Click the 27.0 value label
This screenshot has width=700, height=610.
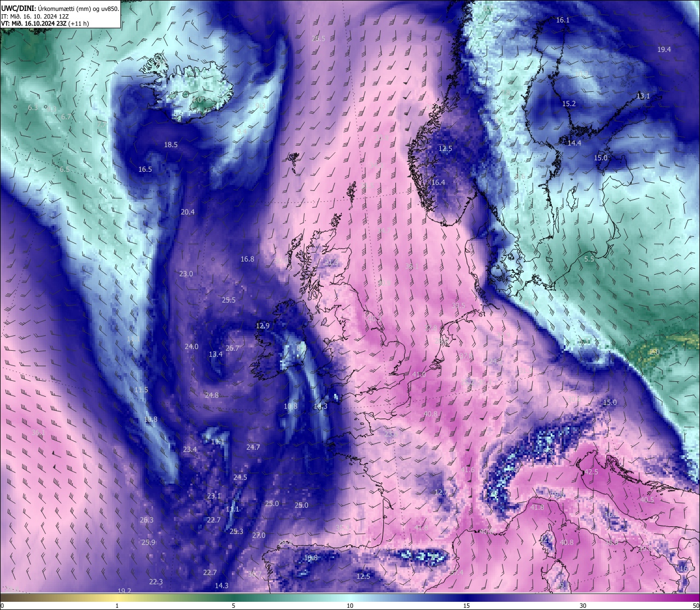[258, 536]
